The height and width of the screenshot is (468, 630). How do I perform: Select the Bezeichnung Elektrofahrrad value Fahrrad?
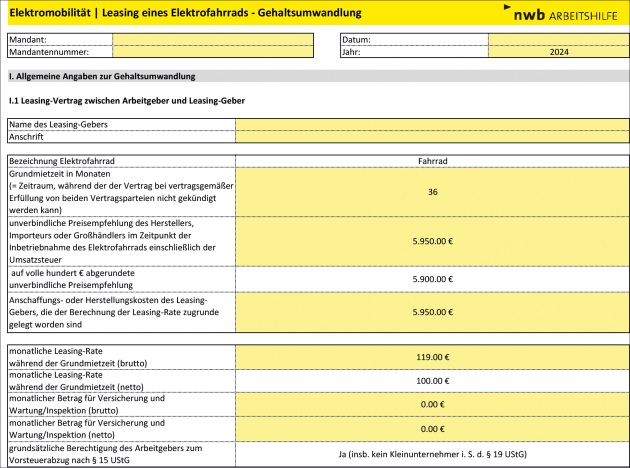(432, 160)
